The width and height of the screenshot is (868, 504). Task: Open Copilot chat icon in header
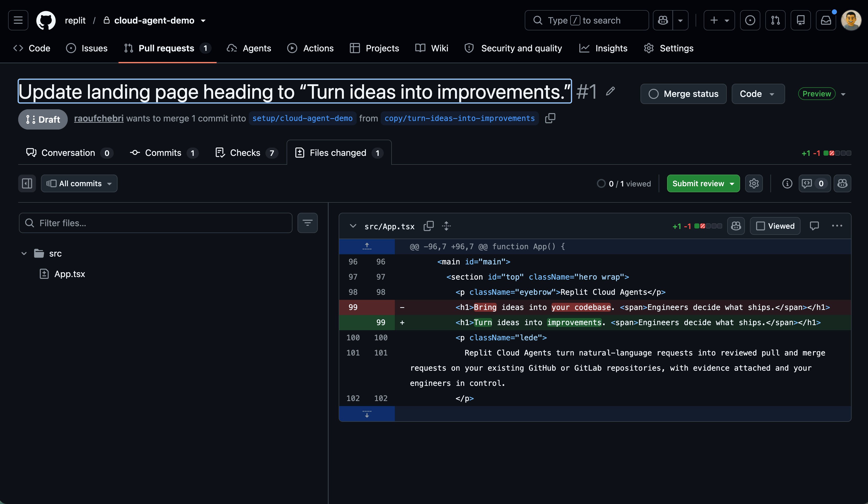663,20
